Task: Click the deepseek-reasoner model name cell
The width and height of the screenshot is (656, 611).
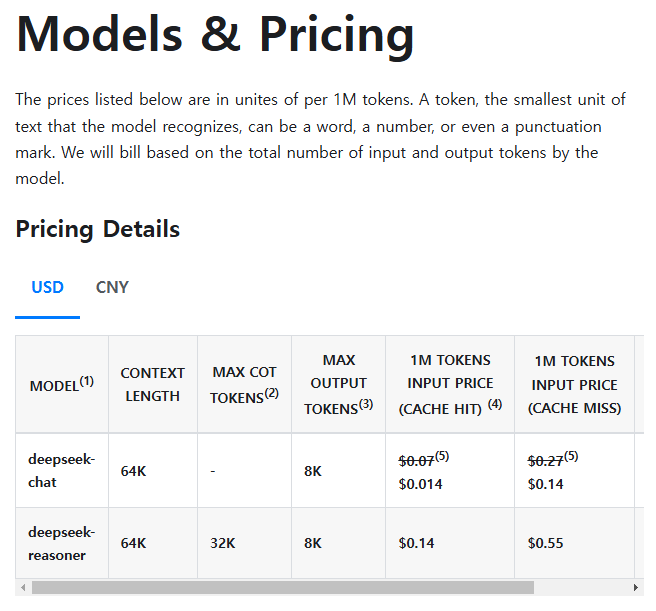Action: (62, 543)
